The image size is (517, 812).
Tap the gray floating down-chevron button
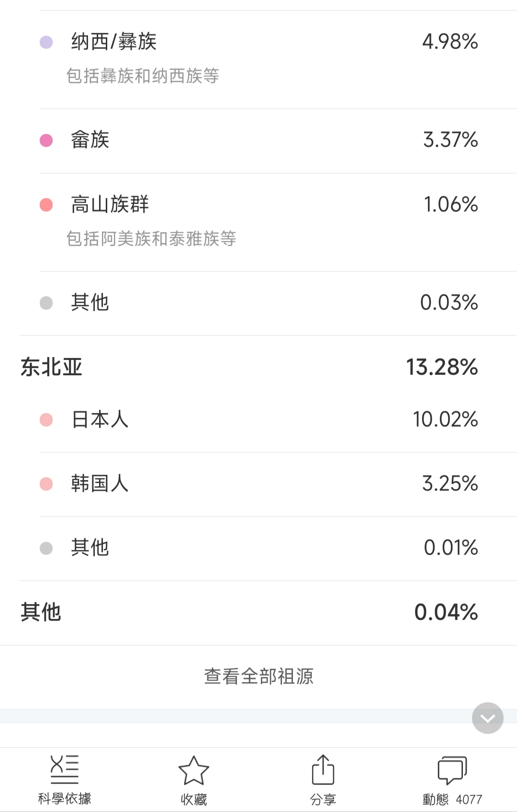click(488, 718)
